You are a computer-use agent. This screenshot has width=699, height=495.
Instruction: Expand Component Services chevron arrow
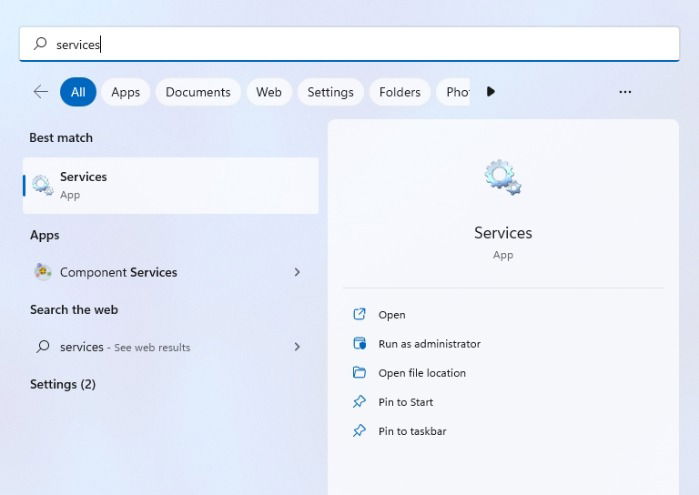297,272
